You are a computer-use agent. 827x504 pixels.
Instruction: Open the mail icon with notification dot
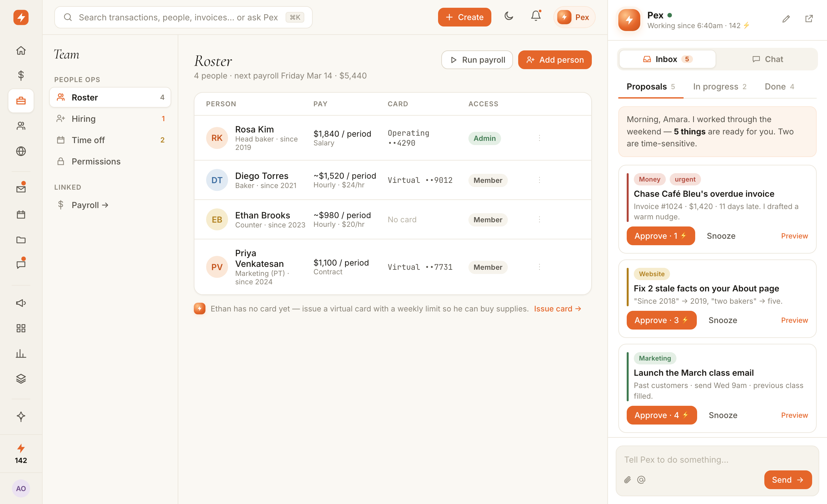tap(21, 189)
